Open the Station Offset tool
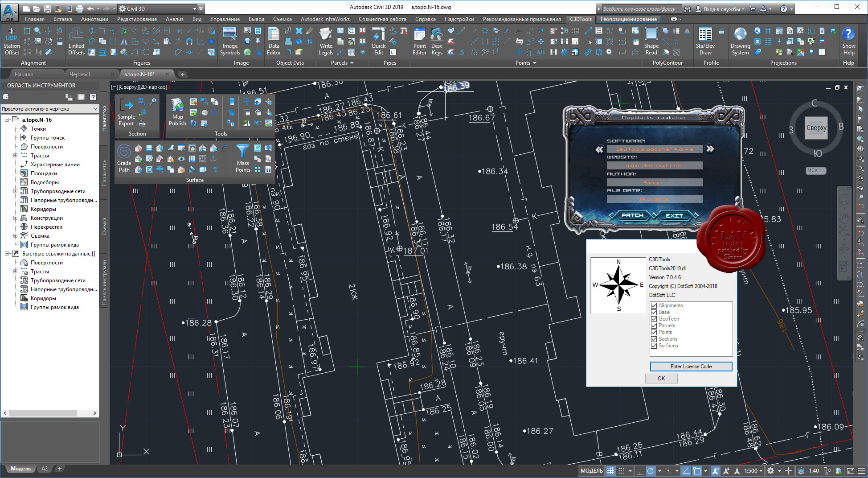The width and height of the screenshot is (868, 478). coord(12,41)
